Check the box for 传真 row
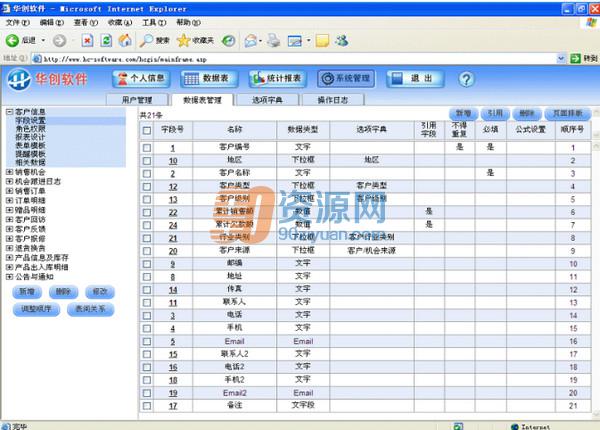This screenshot has width=600, height=430. click(147, 290)
